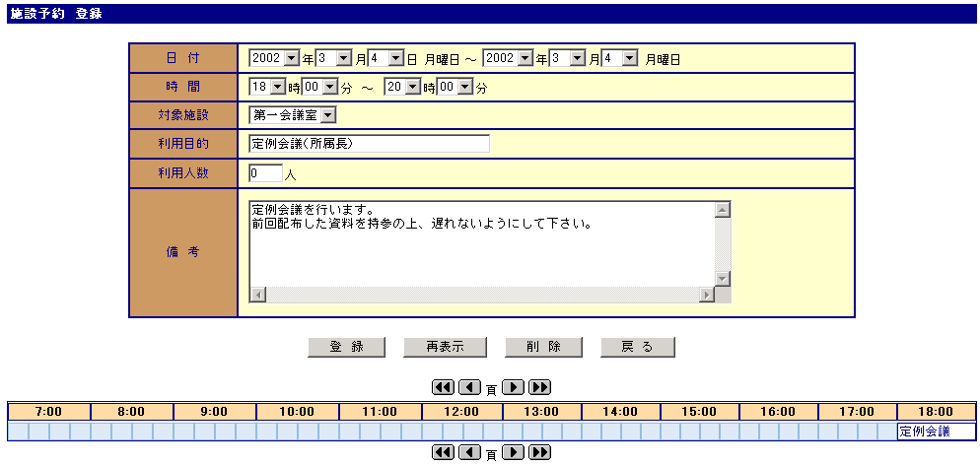The height and width of the screenshot is (466, 980).
Task: Open the start year dropdown
Action: click(x=275, y=59)
